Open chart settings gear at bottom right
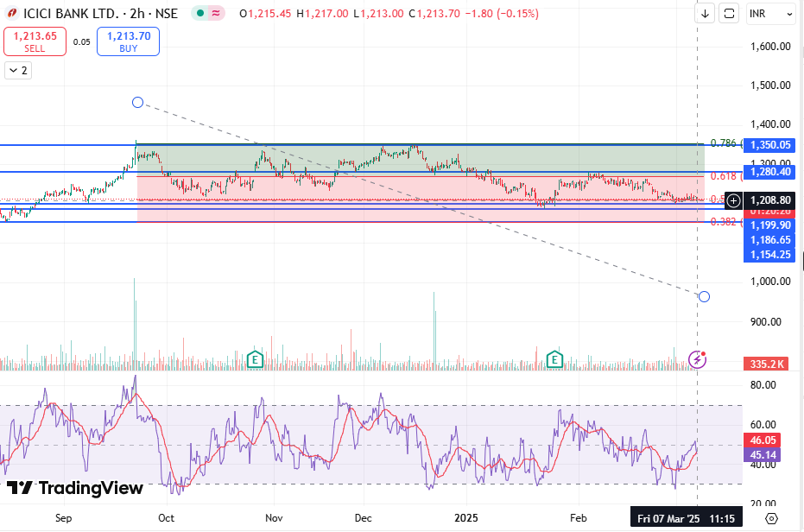 pos(771,519)
